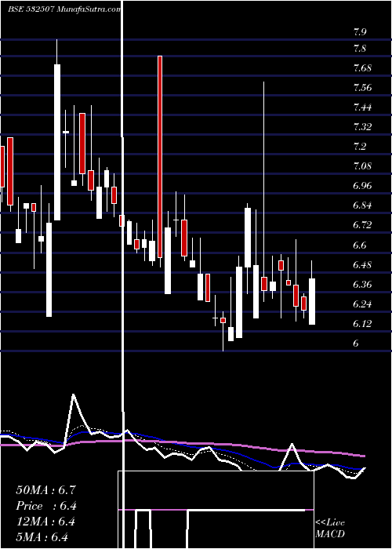Click the 6.84 price level label
The image size is (392, 549).
(362, 205)
